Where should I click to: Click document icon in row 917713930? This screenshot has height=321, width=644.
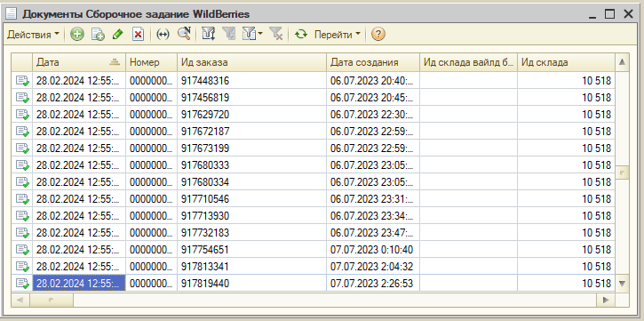(x=22, y=216)
